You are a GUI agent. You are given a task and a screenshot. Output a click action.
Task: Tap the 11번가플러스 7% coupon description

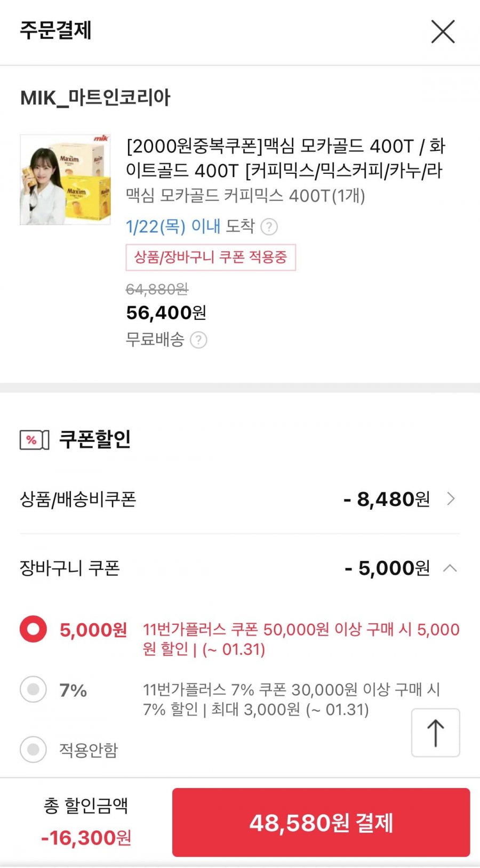pos(291,700)
